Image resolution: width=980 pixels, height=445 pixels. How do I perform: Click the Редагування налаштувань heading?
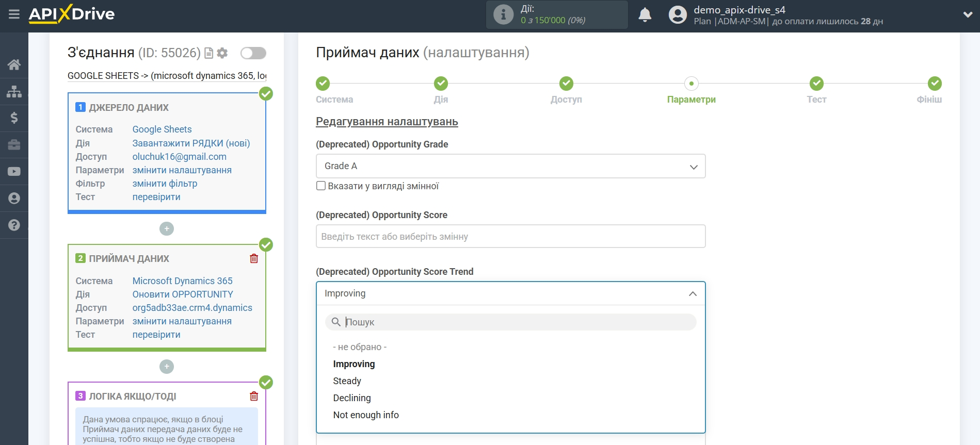point(387,122)
